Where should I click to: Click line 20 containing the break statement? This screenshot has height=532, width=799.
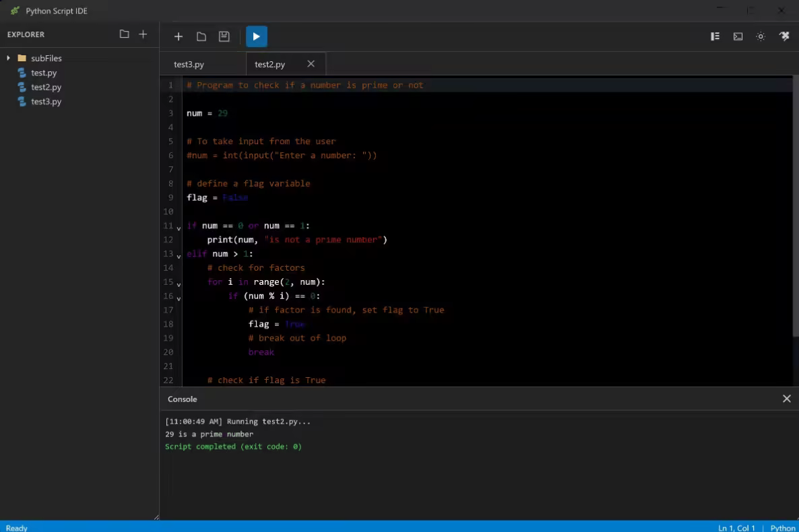point(261,352)
